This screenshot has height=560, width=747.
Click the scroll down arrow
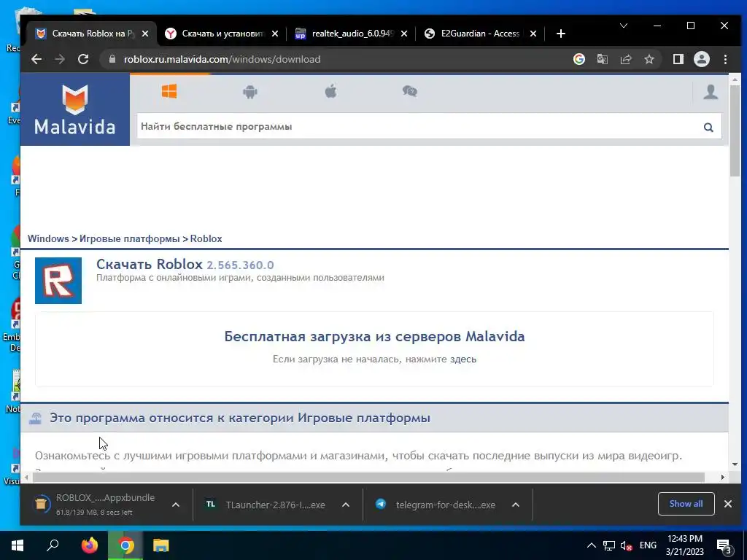735,464
